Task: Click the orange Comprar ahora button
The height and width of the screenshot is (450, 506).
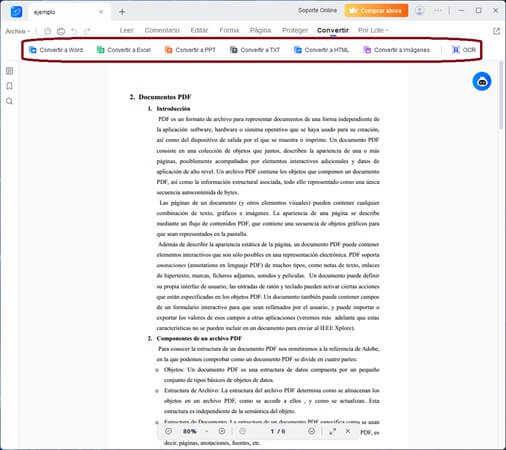Action: [376, 11]
